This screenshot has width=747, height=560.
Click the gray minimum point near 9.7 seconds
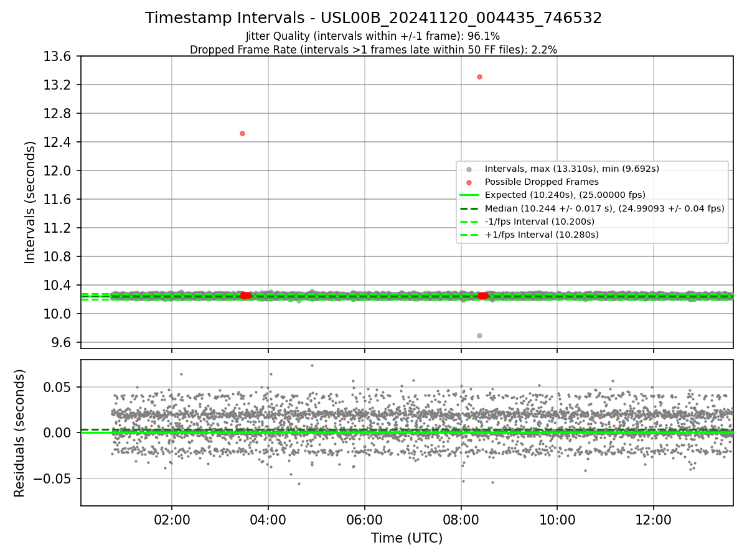(479, 335)
